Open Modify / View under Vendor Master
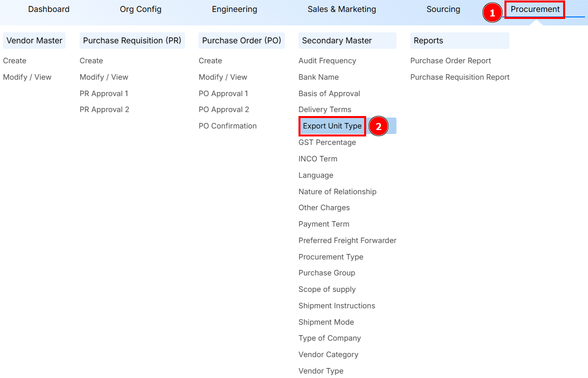588x378 pixels. (27, 77)
